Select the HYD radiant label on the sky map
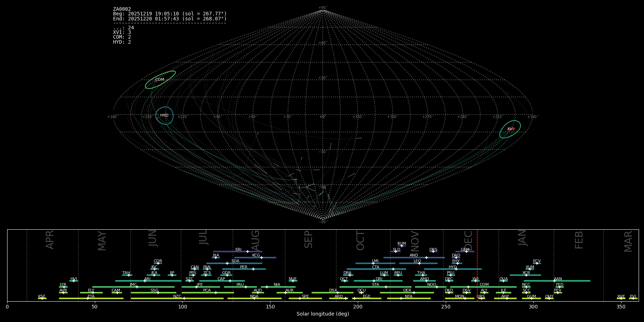Image resolution: width=644 pixels, height=322 pixels. (164, 116)
